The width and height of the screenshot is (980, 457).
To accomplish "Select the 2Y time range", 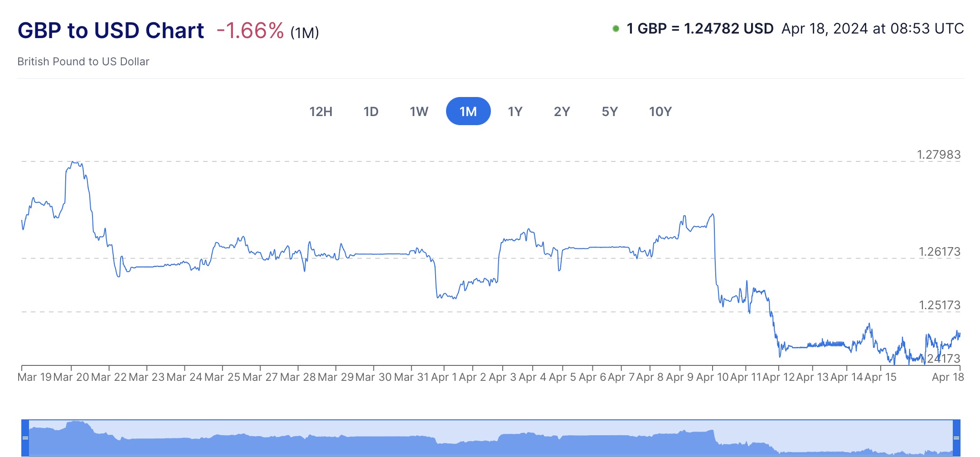I will tap(562, 112).
